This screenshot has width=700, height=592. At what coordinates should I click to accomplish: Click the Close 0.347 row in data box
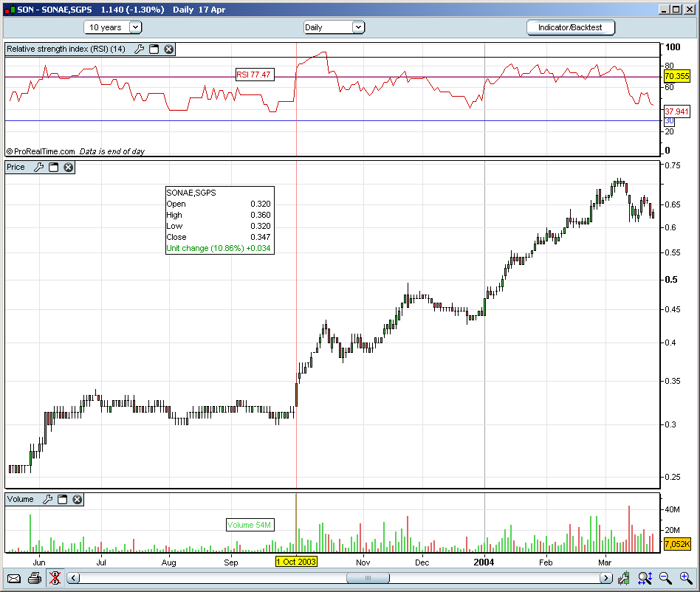[219, 237]
